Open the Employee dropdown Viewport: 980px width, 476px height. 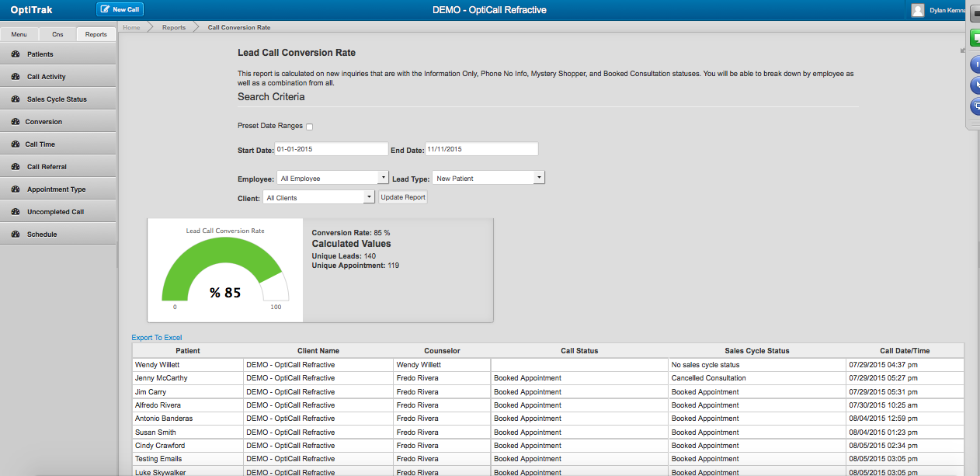[332, 178]
